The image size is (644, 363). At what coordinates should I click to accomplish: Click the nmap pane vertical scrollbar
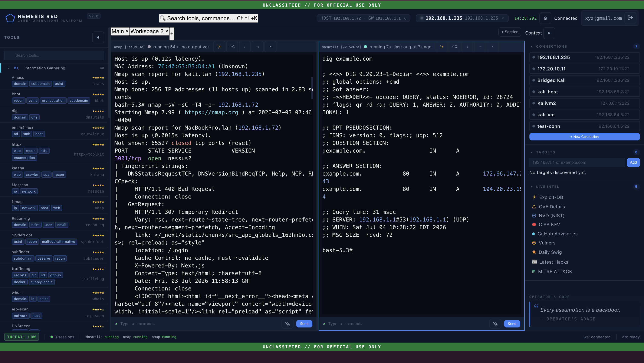coord(312,88)
